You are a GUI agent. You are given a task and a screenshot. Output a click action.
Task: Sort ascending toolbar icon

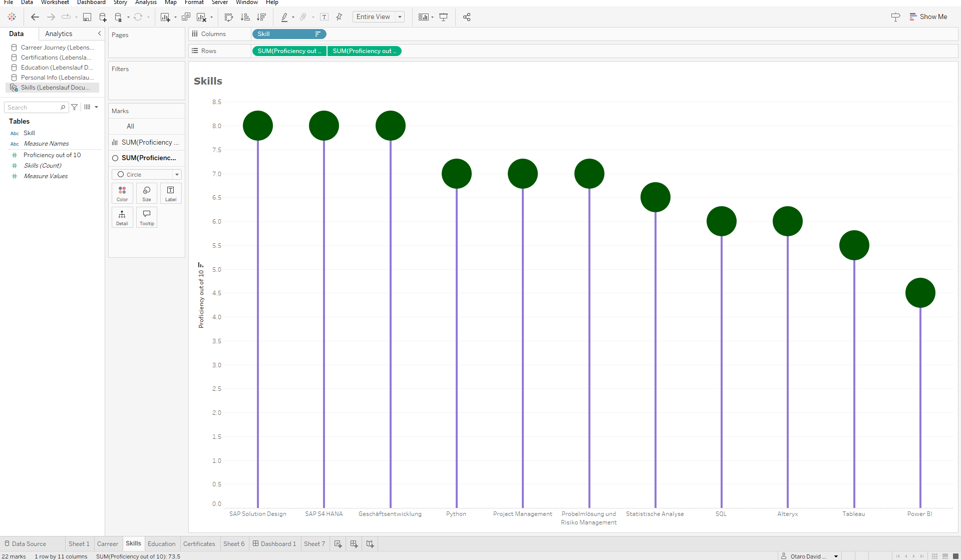tap(245, 17)
